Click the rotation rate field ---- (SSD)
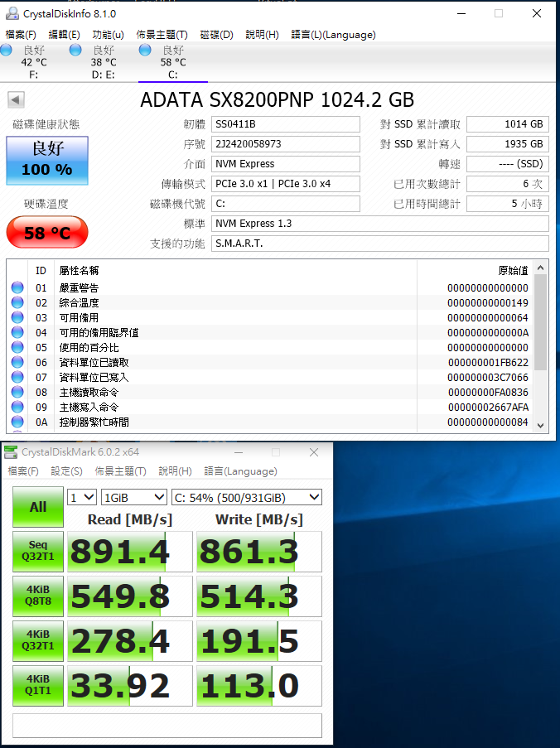The height and width of the screenshot is (748, 560). point(508,164)
